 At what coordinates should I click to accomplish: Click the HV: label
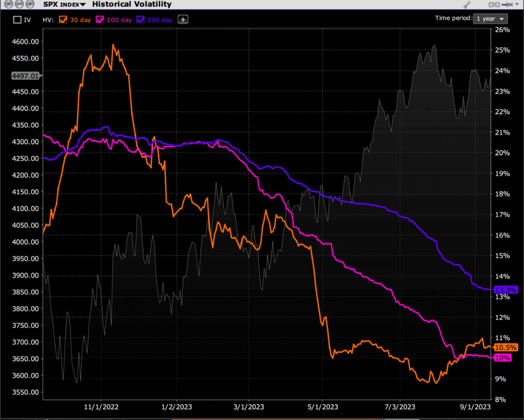click(x=49, y=20)
